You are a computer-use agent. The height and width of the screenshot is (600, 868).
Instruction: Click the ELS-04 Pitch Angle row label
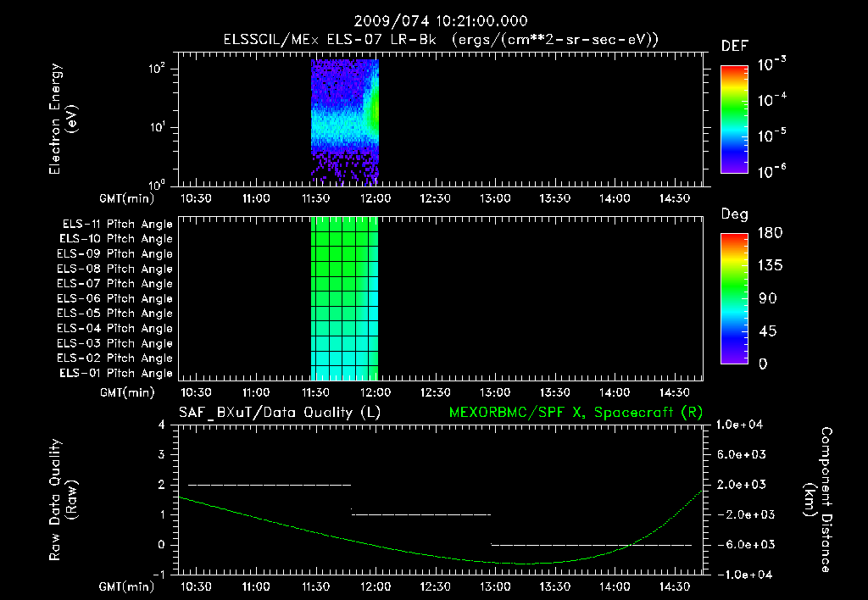[115, 328]
